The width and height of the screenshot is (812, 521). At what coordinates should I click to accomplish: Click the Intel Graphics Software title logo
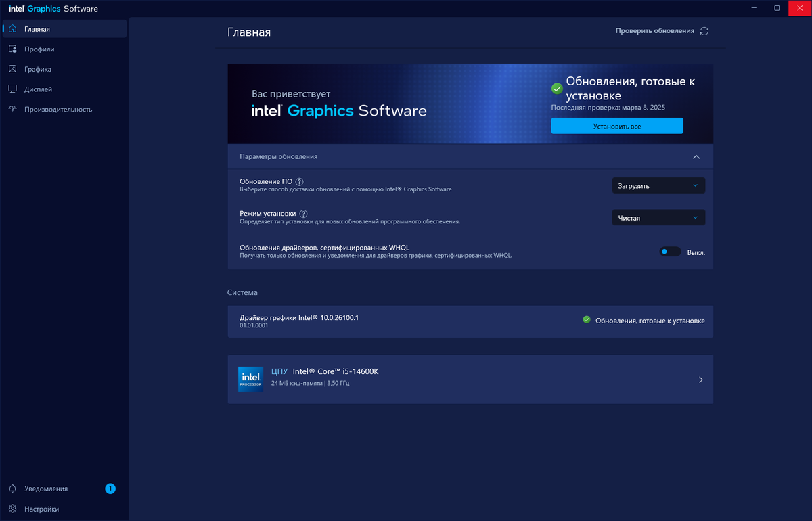(x=53, y=9)
